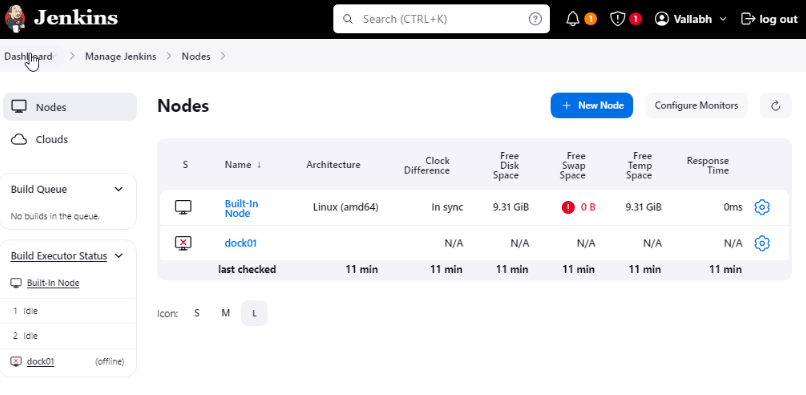The width and height of the screenshot is (806, 395).
Task: Collapse the Build Executor Status panel
Action: click(x=119, y=256)
